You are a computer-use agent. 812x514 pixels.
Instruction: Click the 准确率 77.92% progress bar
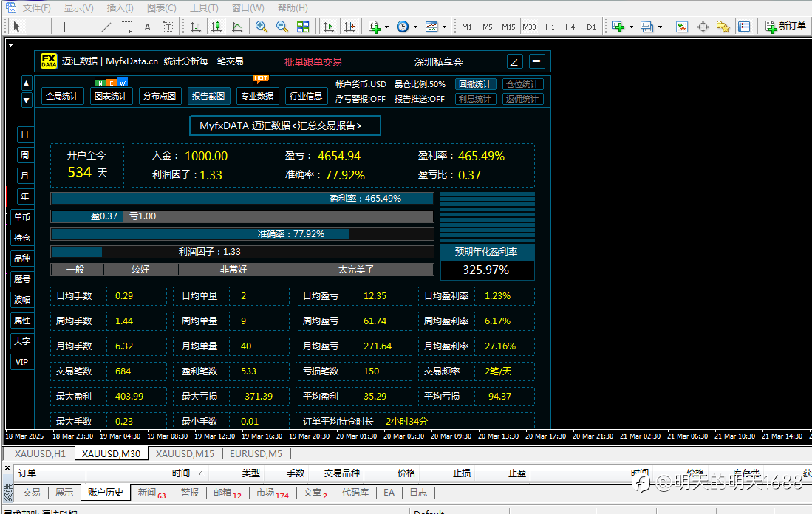242,234
